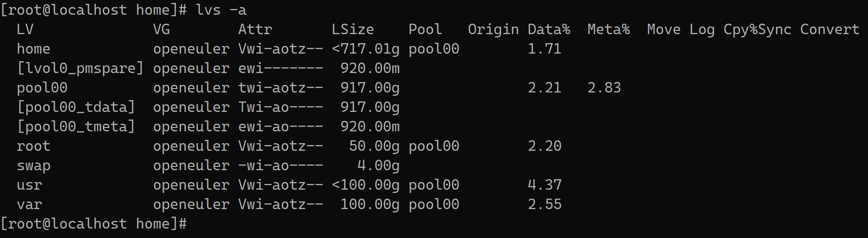Image resolution: width=868 pixels, height=238 pixels.
Task: Click the 'lvs -a' command text
Action: 221,10
